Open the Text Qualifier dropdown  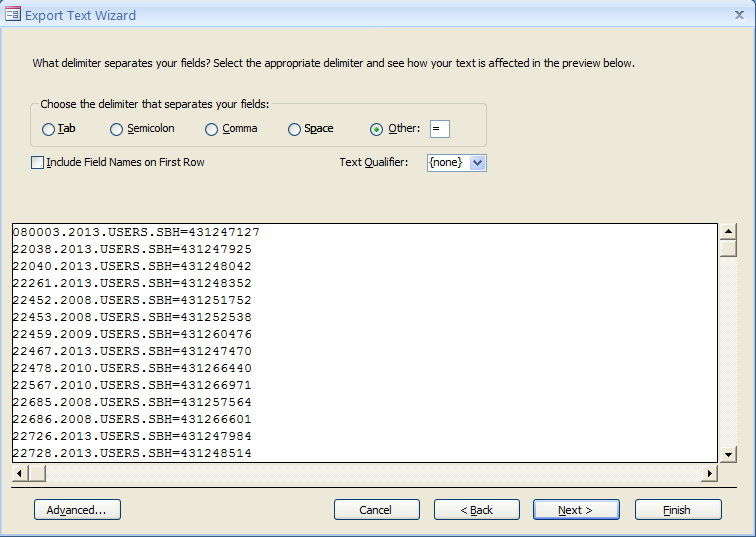tap(477, 163)
